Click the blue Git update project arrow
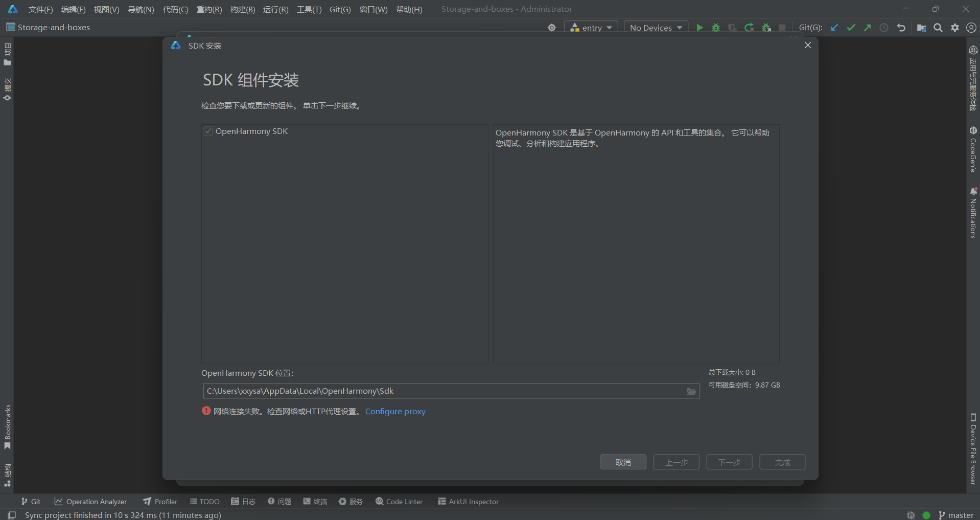The height and width of the screenshot is (520, 980). (834, 28)
